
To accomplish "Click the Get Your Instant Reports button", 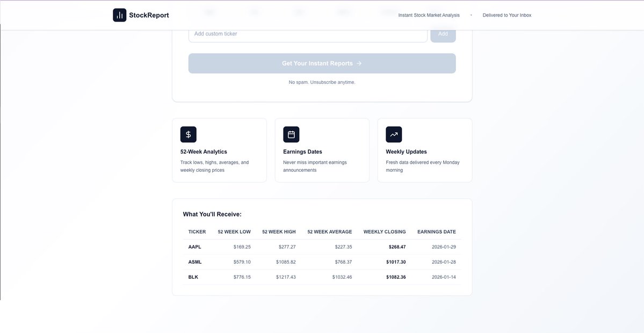I will [x=322, y=63].
